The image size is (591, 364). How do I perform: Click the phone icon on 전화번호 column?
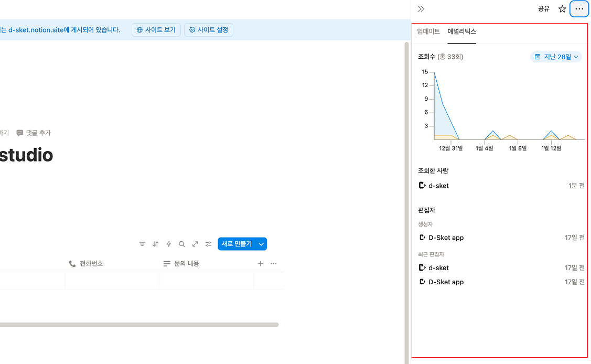coord(72,263)
